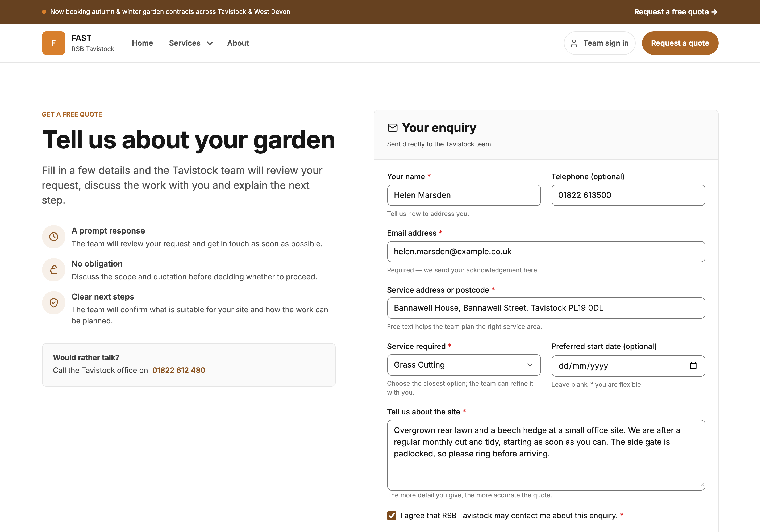Go to the Home nav item
Viewport: 766px width, 532px height.
[x=142, y=43]
